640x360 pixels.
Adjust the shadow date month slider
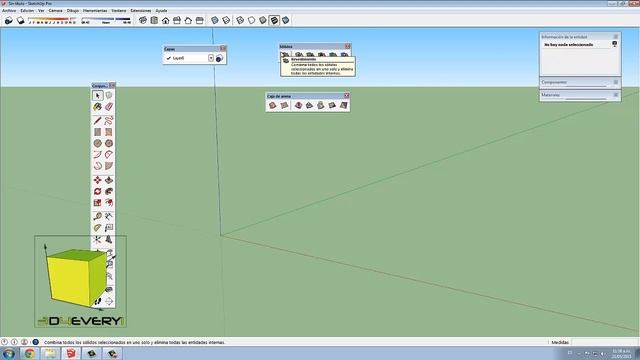52,19
